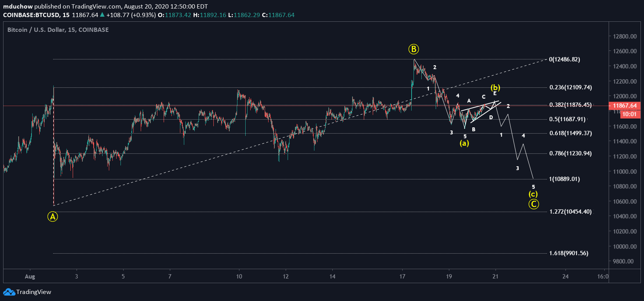The height and width of the screenshot is (301, 644).
Task: Click white triangle label E
Action: pyautogui.click(x=495, y=93)
